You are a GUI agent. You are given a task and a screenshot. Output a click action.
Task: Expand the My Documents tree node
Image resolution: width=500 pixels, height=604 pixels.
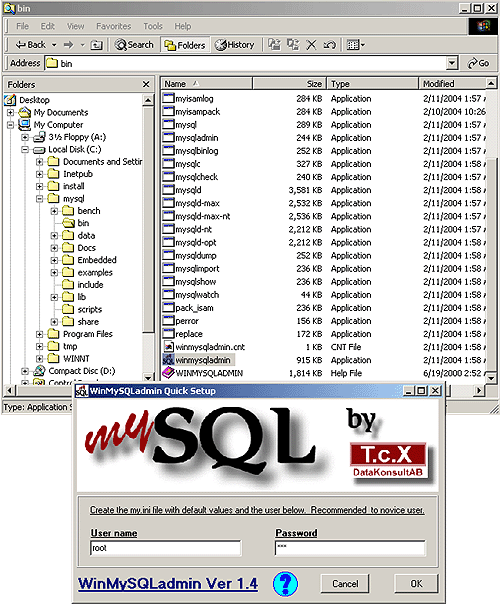(10, 112)
